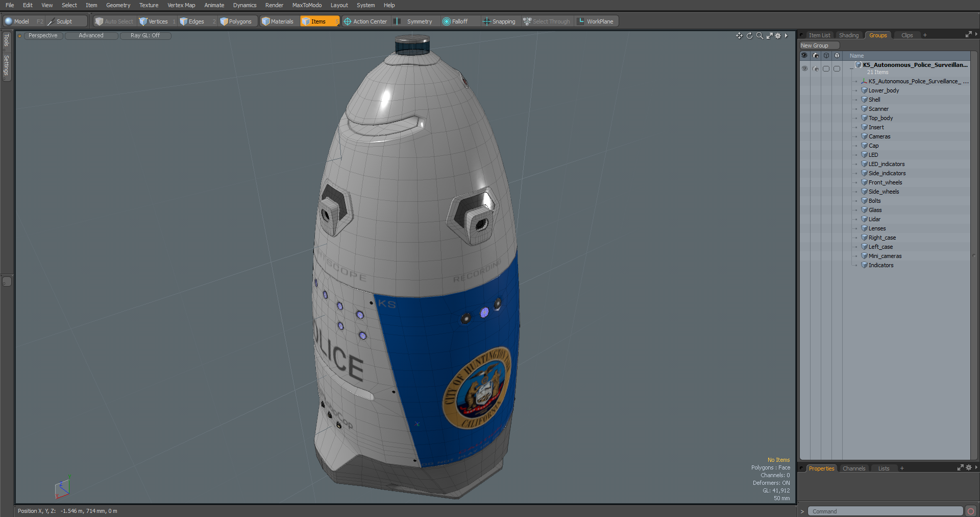Enable Auto Select mode

[114, 21]
